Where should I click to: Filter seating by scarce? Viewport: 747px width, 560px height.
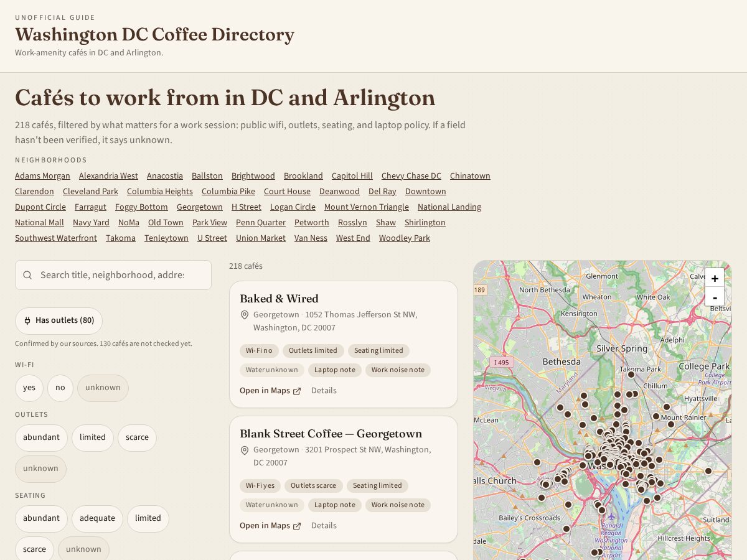coord(34,549)
